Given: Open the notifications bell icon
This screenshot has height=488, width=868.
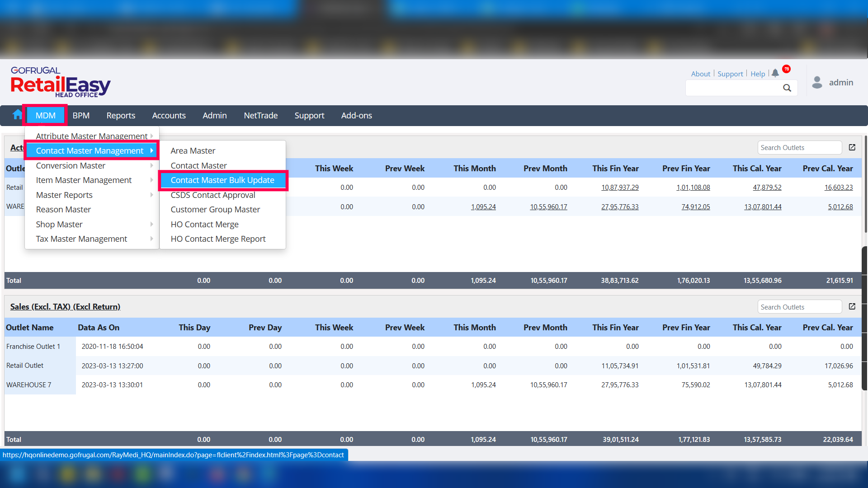Looking at the screenshot, I should tap(775, 73).
